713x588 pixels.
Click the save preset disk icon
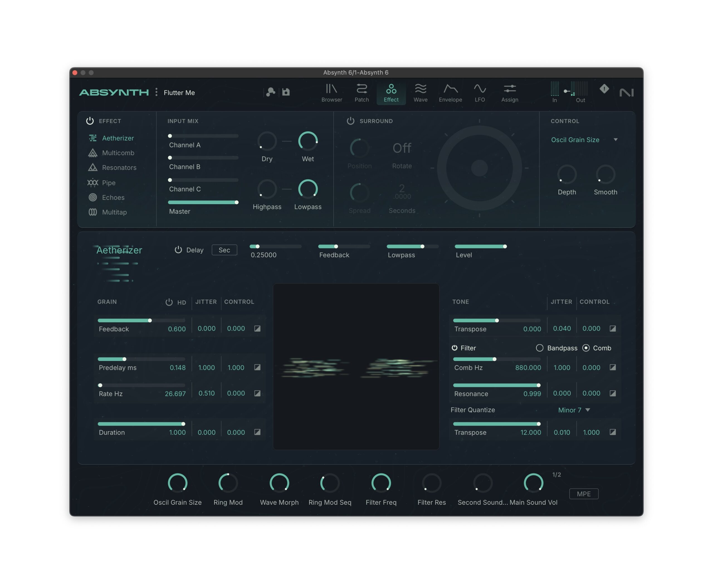(286, 92)
